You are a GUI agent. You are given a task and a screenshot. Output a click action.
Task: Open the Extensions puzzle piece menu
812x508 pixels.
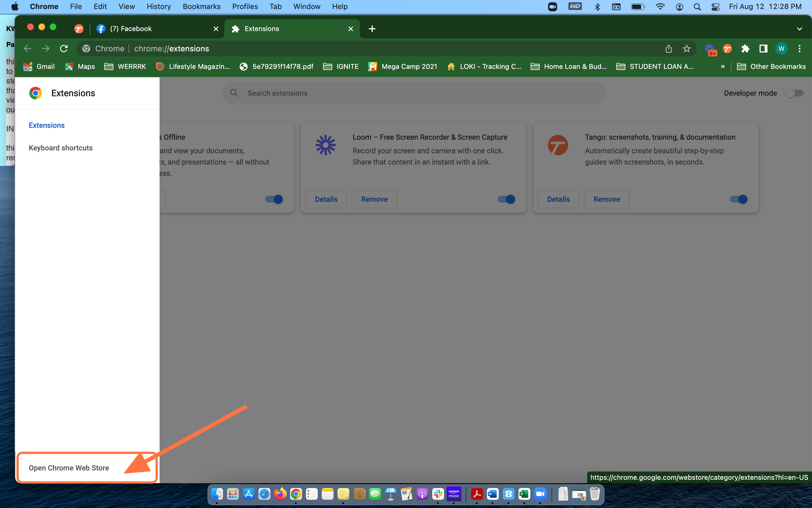745,49
